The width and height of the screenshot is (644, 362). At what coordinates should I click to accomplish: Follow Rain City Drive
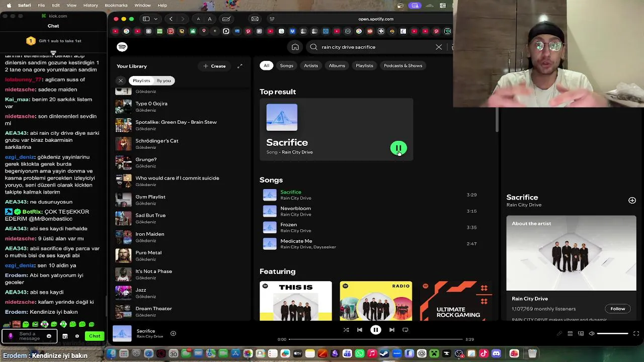618,309
